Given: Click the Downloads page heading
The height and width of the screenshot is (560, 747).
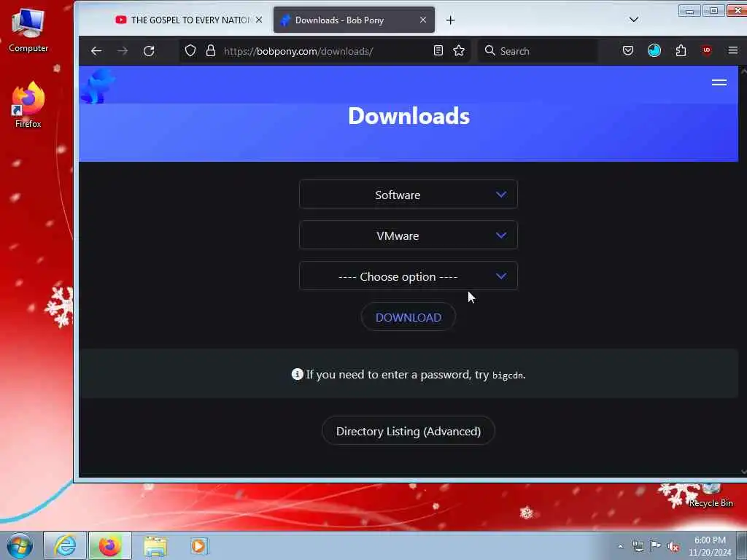Looking at the screenshot, I should pos(409,116).
